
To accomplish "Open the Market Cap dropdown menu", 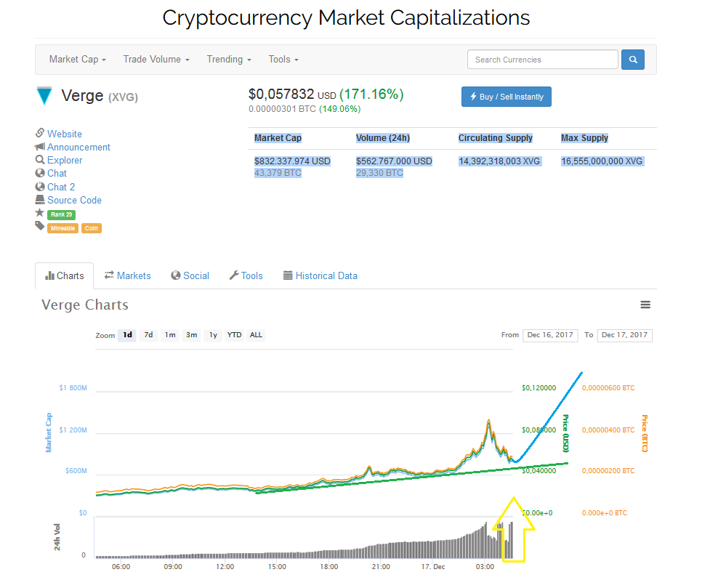I will tap(77, 59).
